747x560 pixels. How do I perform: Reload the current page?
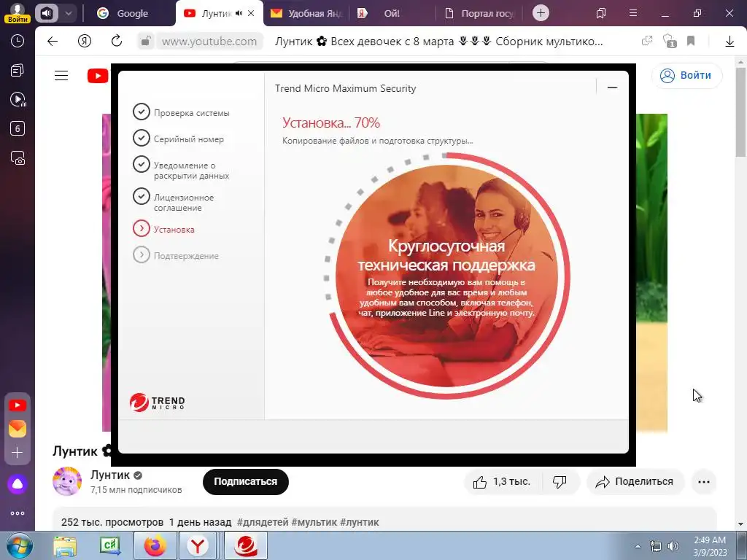[117, 41]
